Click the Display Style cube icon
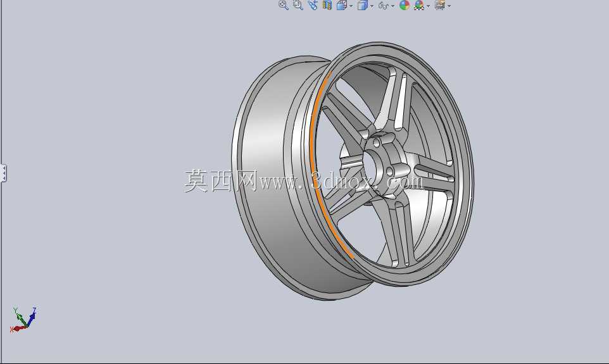 (362, 5)
